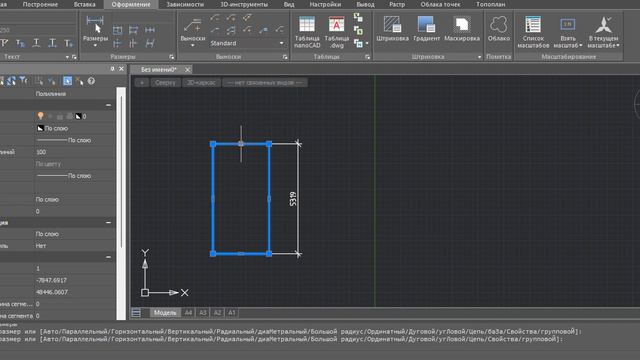Expand the Взять масштаб dropdown
Screen dimensions: 640x360
[x=581, y=45]
